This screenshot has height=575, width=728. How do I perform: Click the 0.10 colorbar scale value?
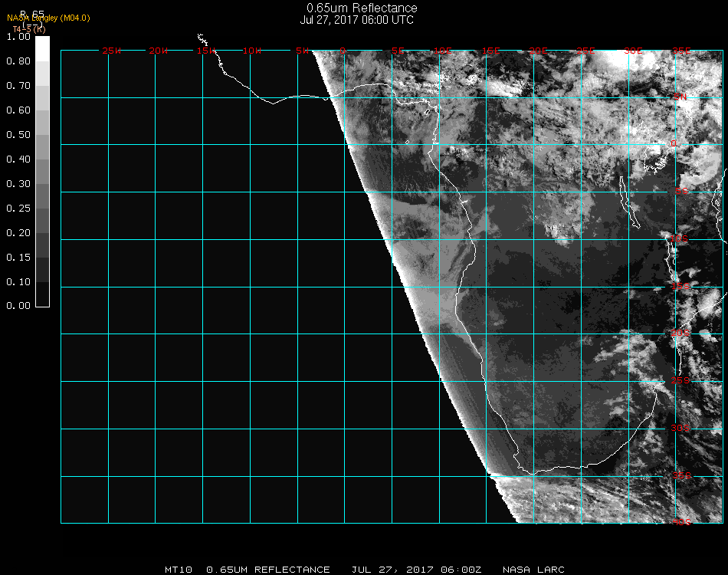point(18,282)
